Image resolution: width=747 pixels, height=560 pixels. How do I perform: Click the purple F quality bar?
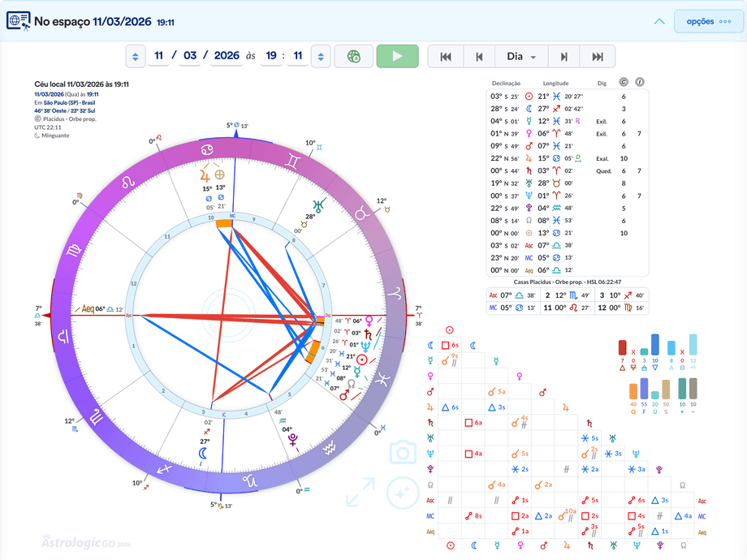(x=644, y=389)
